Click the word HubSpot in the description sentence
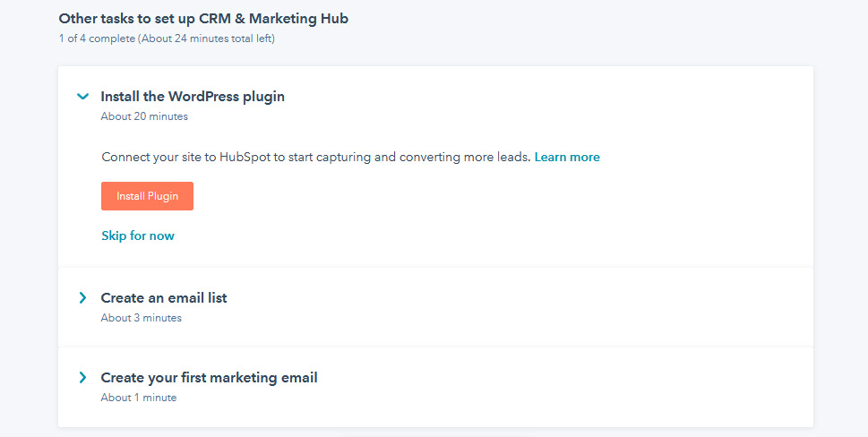The image size is (868, 437). click(245, 157)
